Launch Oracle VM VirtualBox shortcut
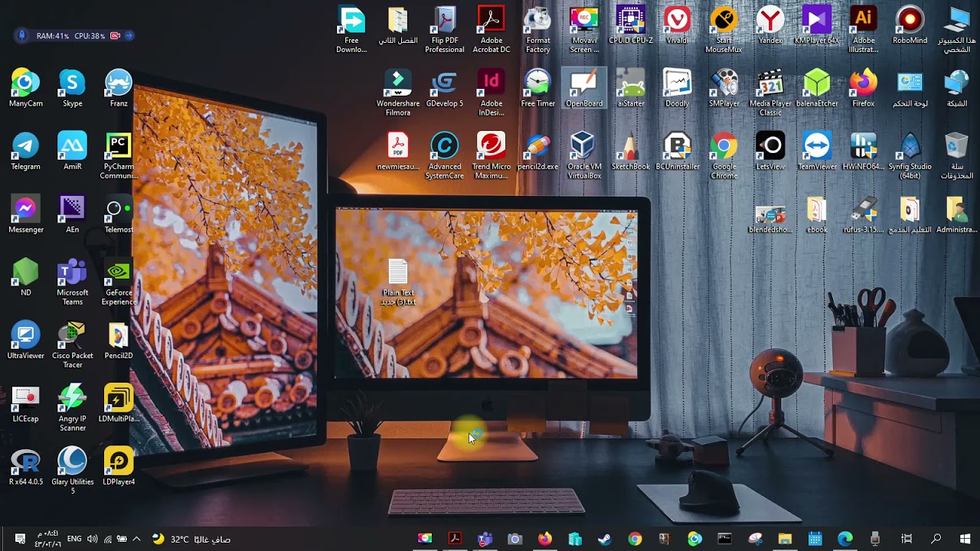 coord(584,155)
